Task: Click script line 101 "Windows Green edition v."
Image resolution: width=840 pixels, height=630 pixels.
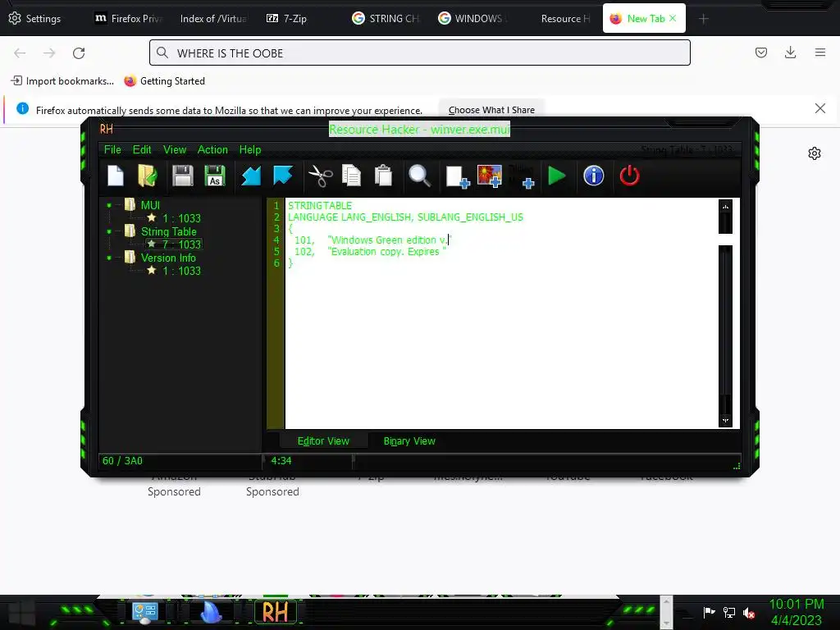Action: click(373, 240)
